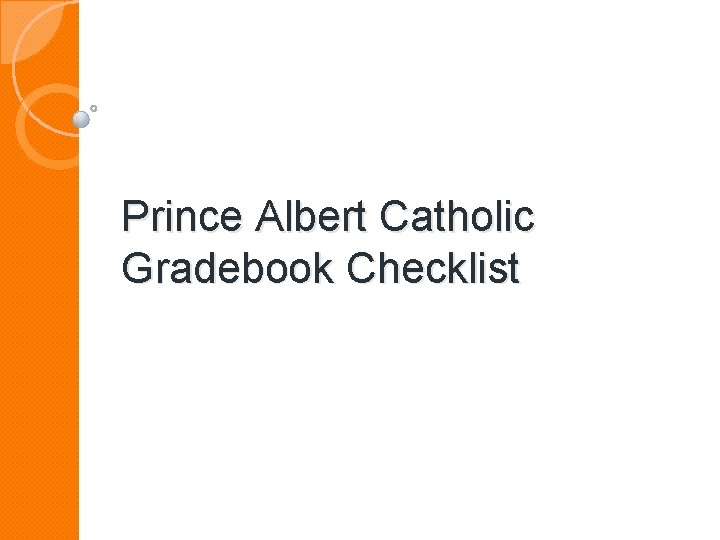Click the light rounded shape at top-left corner
The width and height of the screenshot is (720, 540).
[x=28, y=28]
